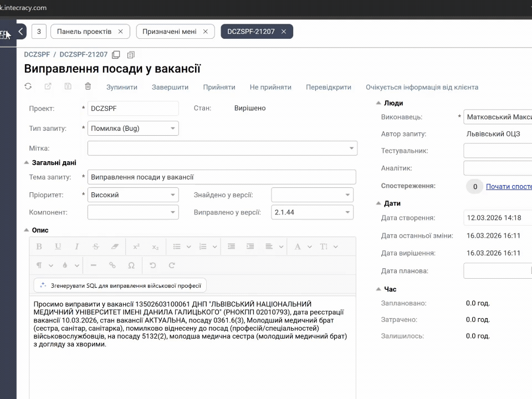Click the Почати спостереження link
The image size is (532, 399).
509,187
